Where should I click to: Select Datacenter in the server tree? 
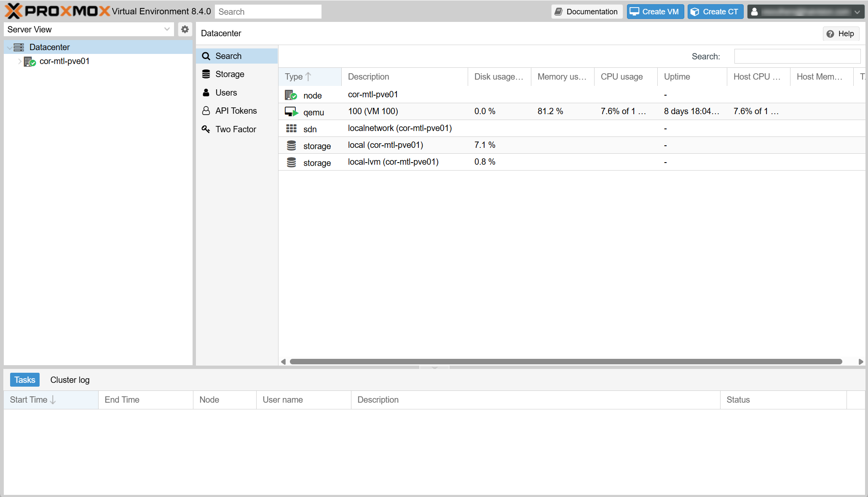[x=98, y=47]
